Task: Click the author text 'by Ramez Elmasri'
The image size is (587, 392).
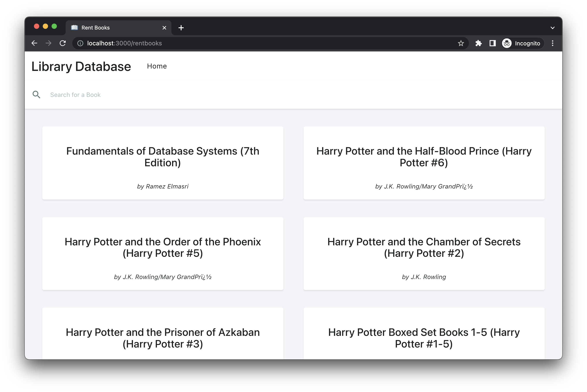Action: coord(163,187)
